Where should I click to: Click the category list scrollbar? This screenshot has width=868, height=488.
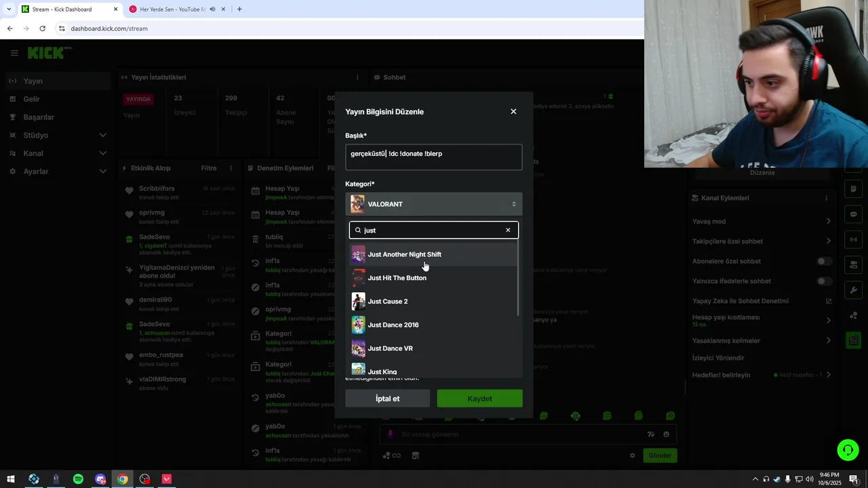pos(519,279)
